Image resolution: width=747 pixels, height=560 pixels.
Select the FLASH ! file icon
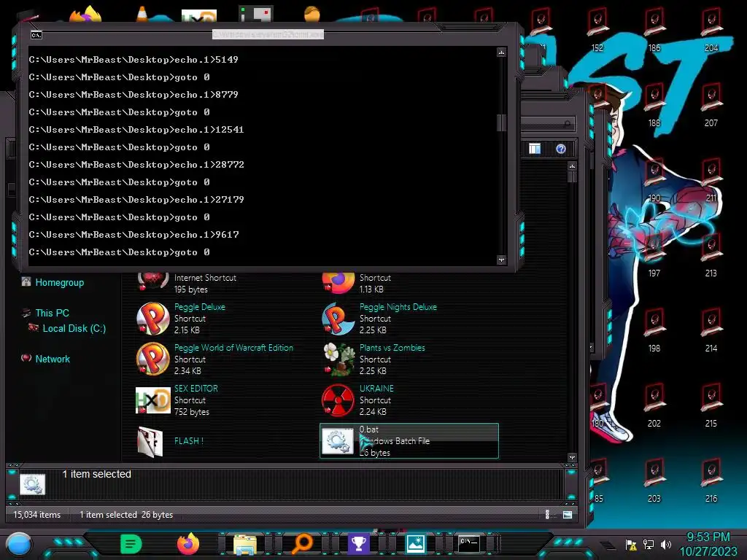tap(150, 441)
